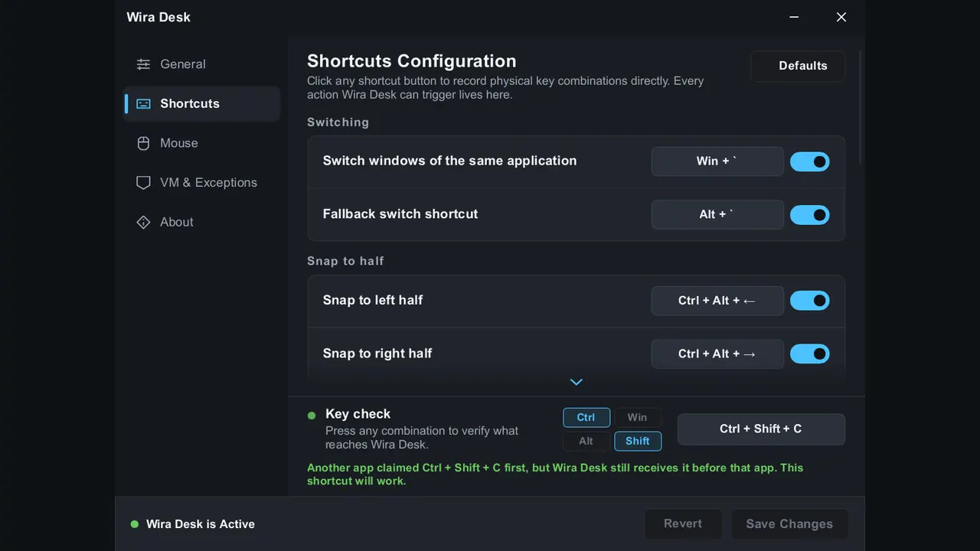Click the "Snap to right half" label
The height and width of the screenshot is (551, 980).
(x=377, y=354)
